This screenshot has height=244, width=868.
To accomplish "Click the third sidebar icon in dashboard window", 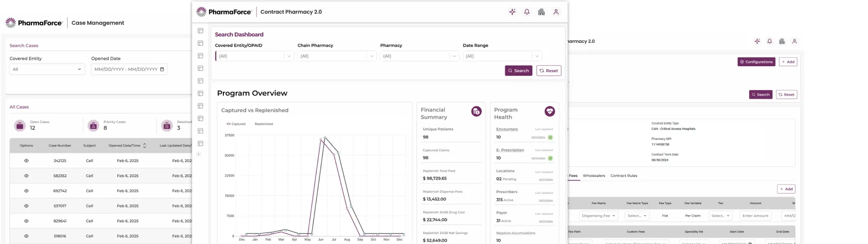I will point(200,56).
